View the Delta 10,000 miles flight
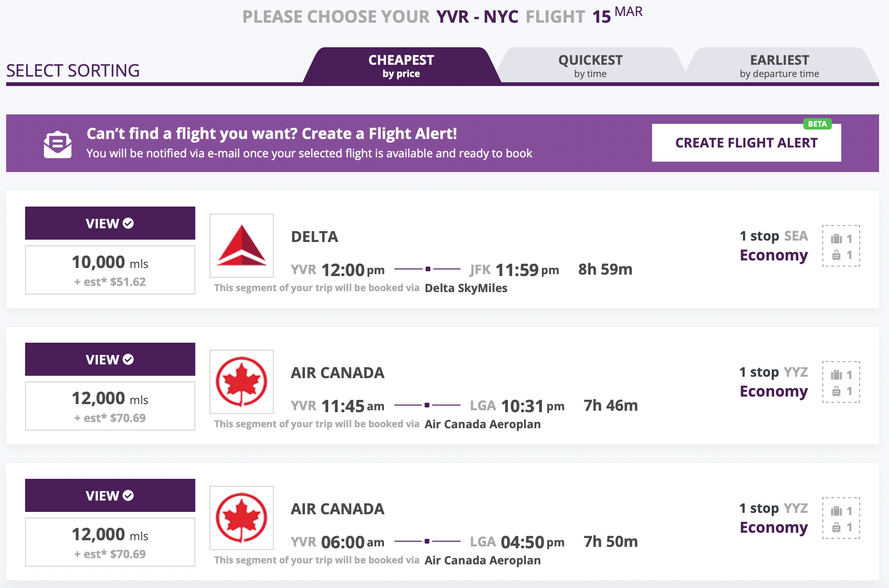This screenshot has width=889, height=588. coord(110,223)
